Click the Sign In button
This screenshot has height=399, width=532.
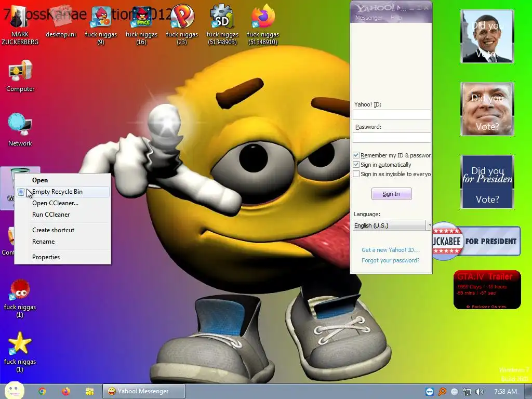pos(392,194)
